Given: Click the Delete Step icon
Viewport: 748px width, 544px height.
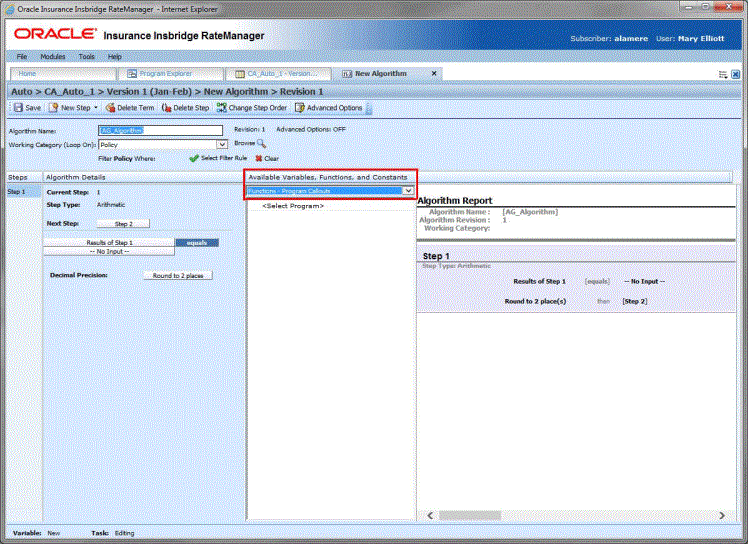Looking at the screenshot, I should point(166,108).
